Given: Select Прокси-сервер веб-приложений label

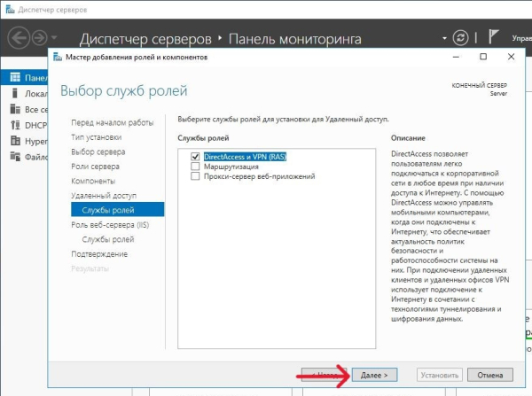Looking at the screenshot, I should coord(259,176).
